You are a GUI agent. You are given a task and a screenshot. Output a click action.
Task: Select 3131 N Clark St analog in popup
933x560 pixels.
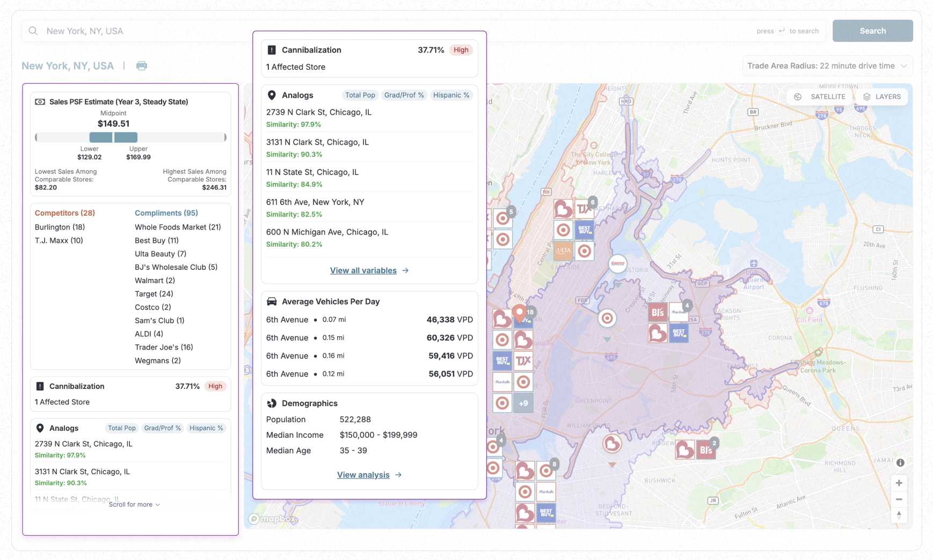tap(369, 148)
